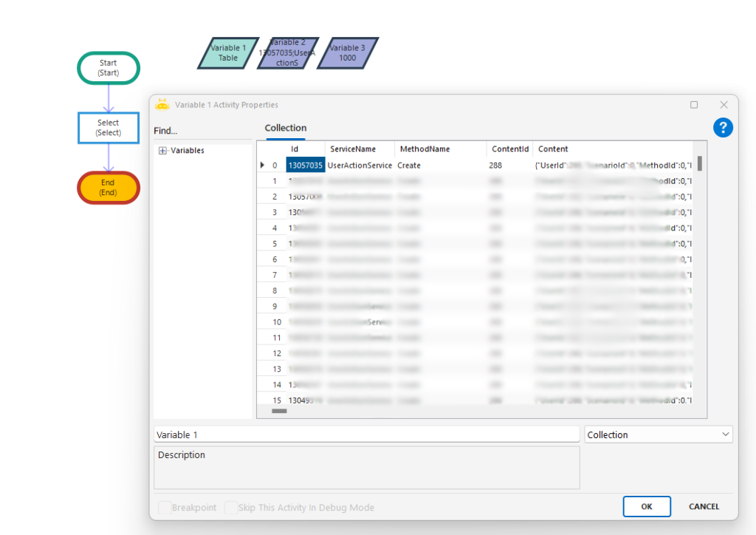Select the Variable 1 Table shape
This screenshot has width=756, height=535.
pos(228,53)
